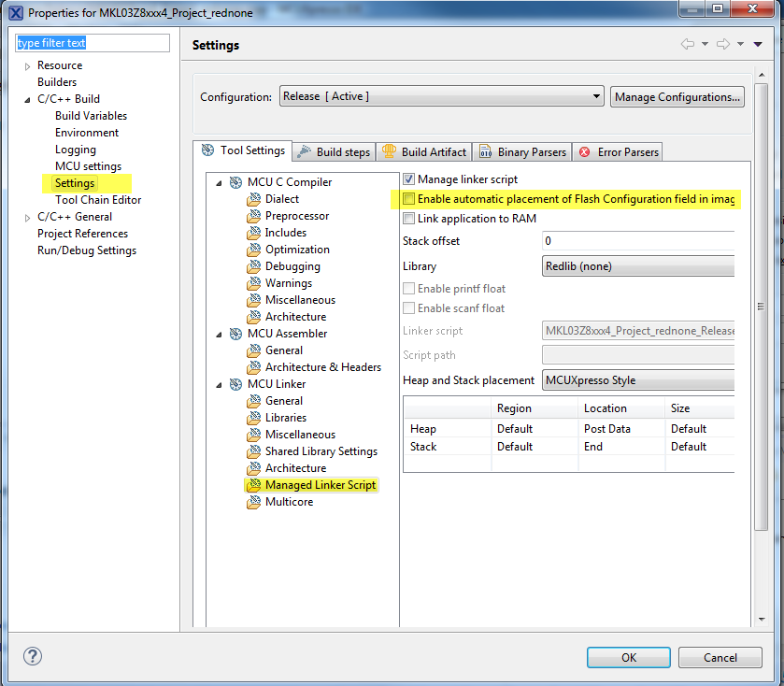Click the Binary Parsers tab icon

click(485, 151)
